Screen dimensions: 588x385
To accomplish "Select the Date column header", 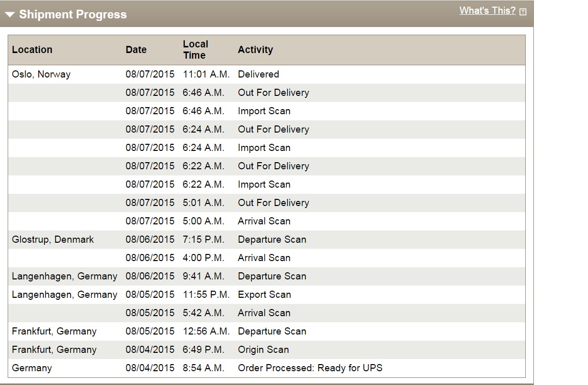I will coord(136,49).
